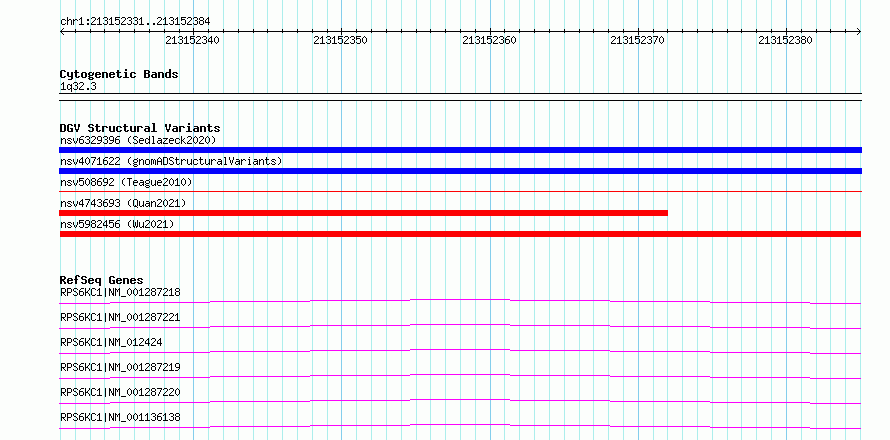The height and width of the screenshot is (440, 890).
Task: Click ruler tick label 213152350
Action: click(x=341, y=40)
